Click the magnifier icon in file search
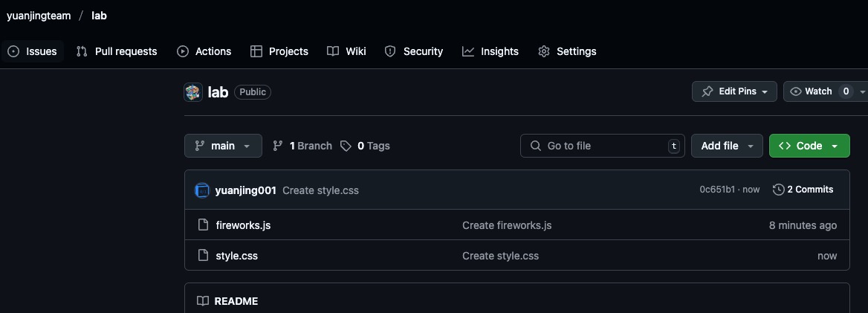The width and height of the screenshot is (868, 313). pyautogui.click(x=535, y=146)
